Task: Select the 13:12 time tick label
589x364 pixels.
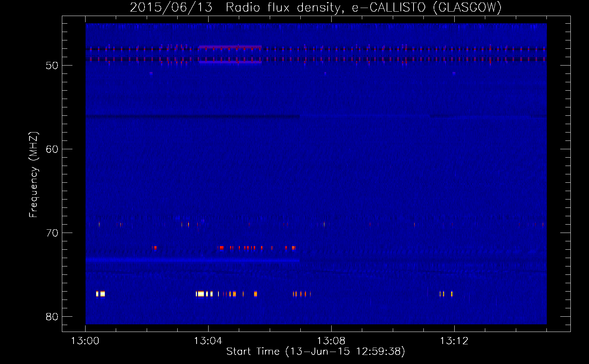Action: tap(454, 341)
